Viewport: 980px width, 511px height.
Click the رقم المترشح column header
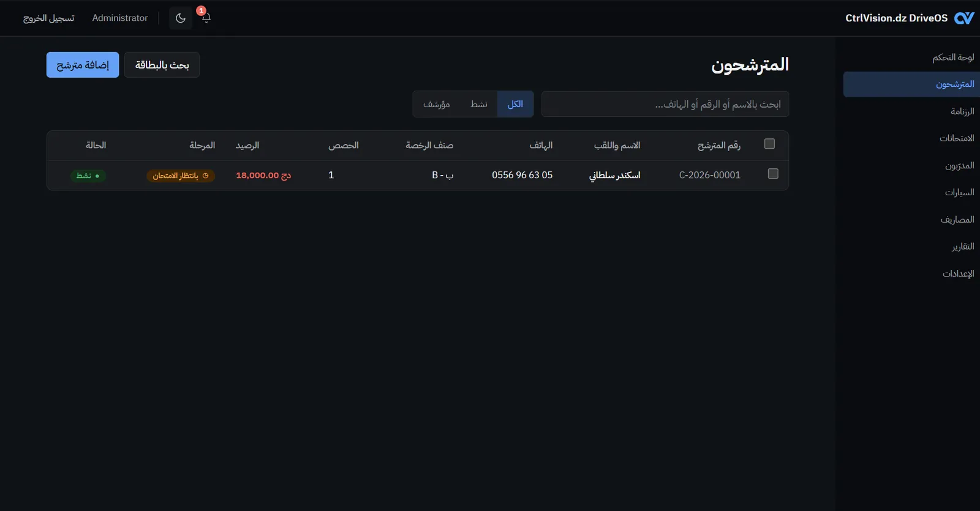click(x=719, y=146)
